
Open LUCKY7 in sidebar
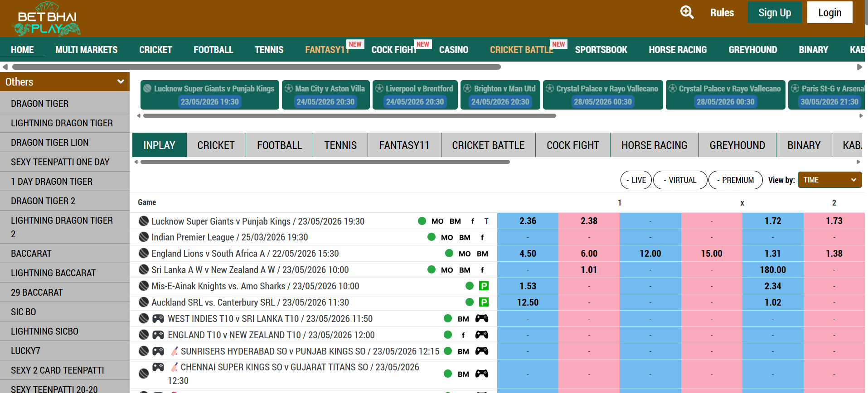coord(65,350)
